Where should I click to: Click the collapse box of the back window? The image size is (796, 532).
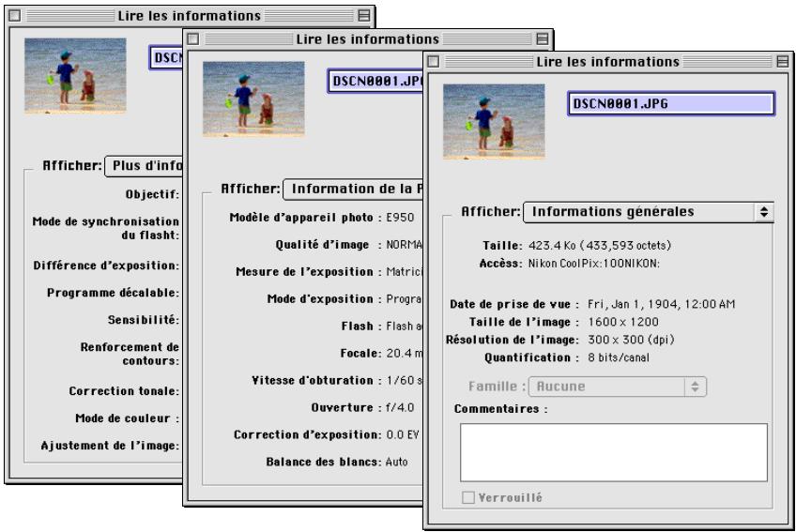click(x=364, y=16)
